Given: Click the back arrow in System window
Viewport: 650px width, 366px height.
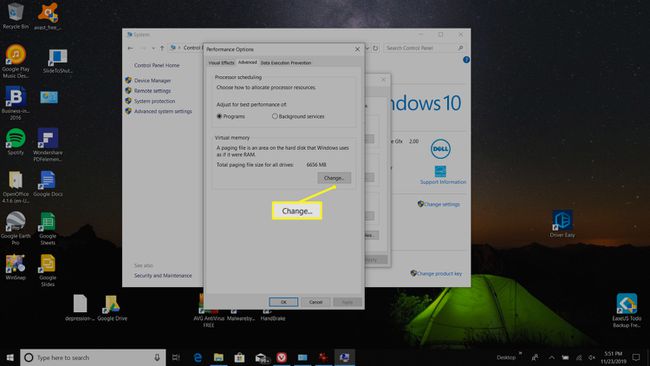Looking at the screenshot, I should coord(131,48).
